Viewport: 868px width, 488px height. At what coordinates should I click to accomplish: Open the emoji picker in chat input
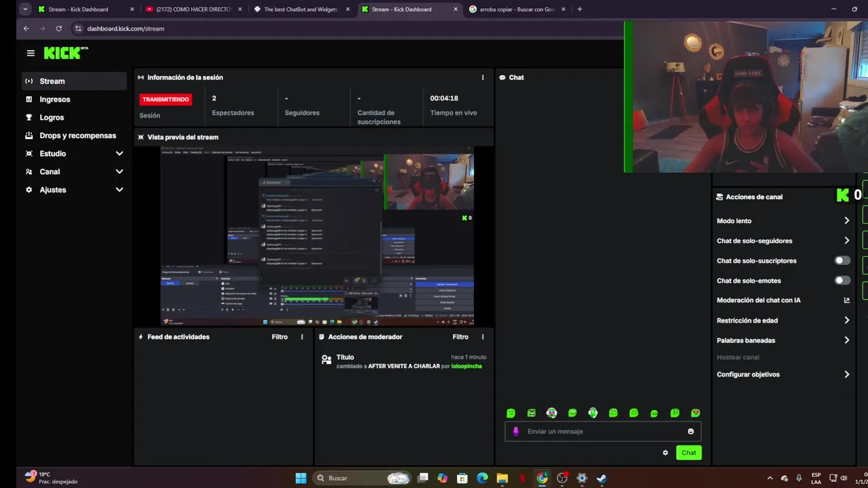691,431
